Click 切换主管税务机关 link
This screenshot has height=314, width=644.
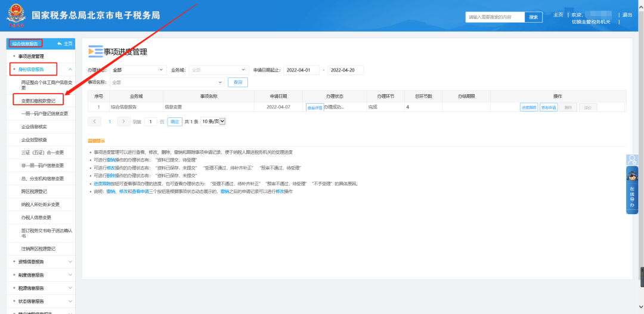click(x=591, y=22)
